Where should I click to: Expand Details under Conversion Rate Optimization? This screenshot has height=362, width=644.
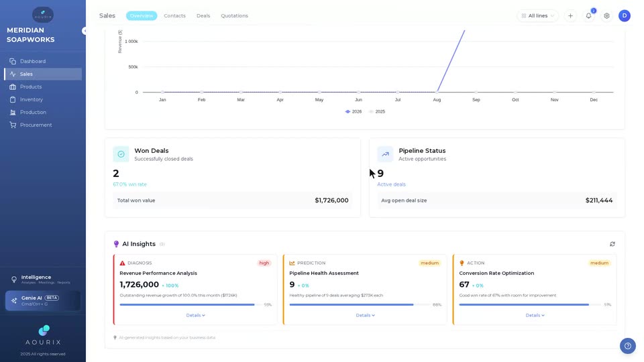[x=535, y=315]
